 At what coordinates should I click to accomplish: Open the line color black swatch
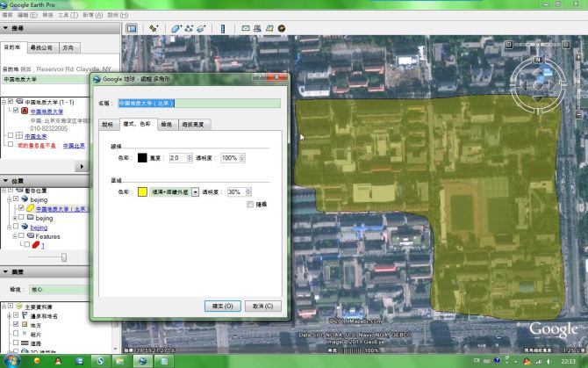[142, 158]
